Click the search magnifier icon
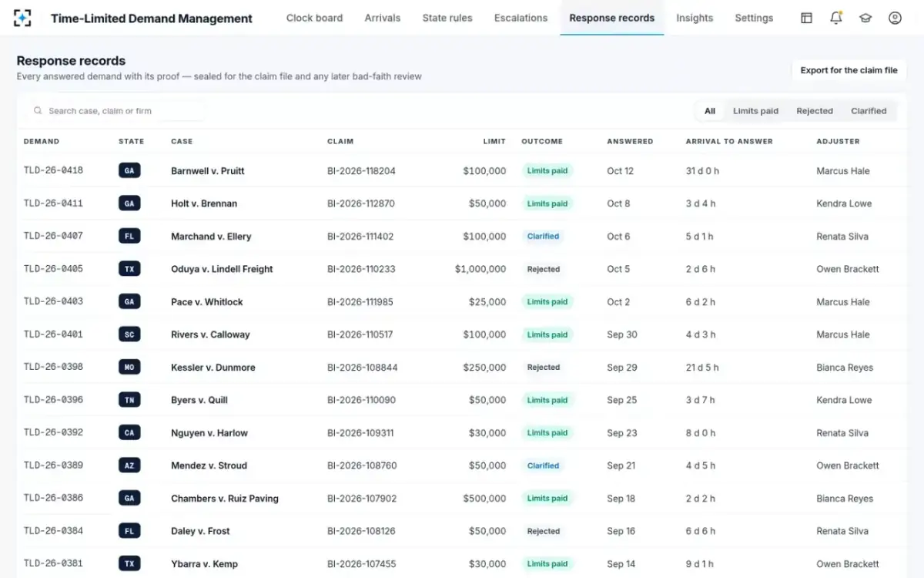Screen dimensions: 924x578 (38, 111)
